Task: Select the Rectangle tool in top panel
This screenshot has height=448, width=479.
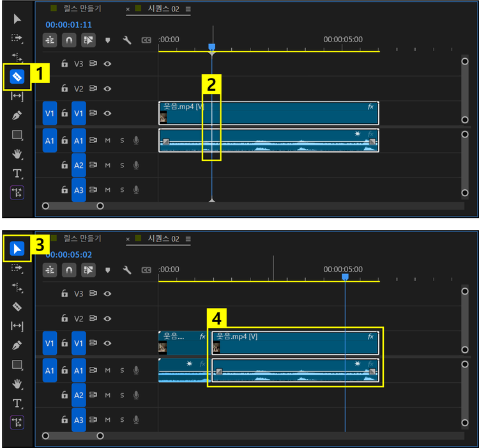Action: [x=17, y=135]
